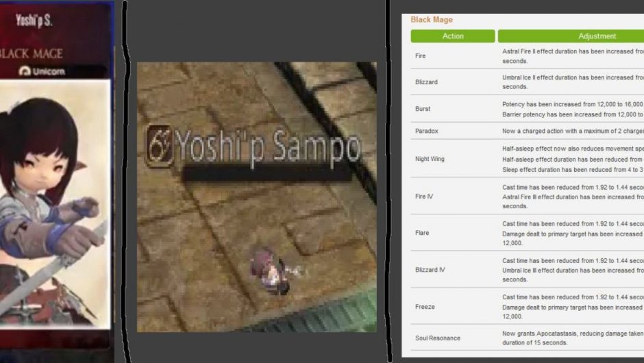Click the Fire IV cast time adjustment text
Viewport: 644px width, 363px height.
click(573, 187)
